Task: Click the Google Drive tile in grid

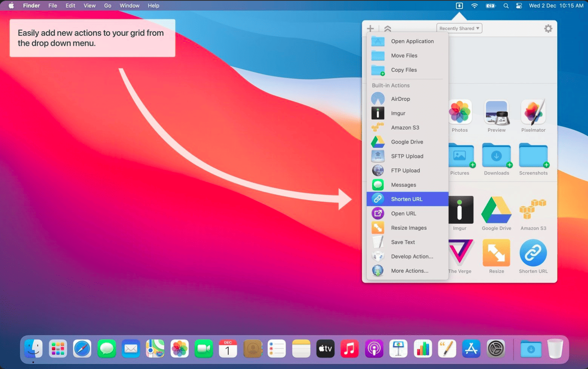Action: click(496, 210)
